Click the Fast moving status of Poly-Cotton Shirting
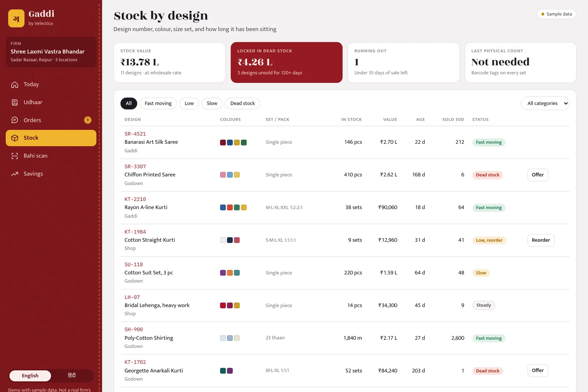The image size is (588, 392). coord(489,338)
